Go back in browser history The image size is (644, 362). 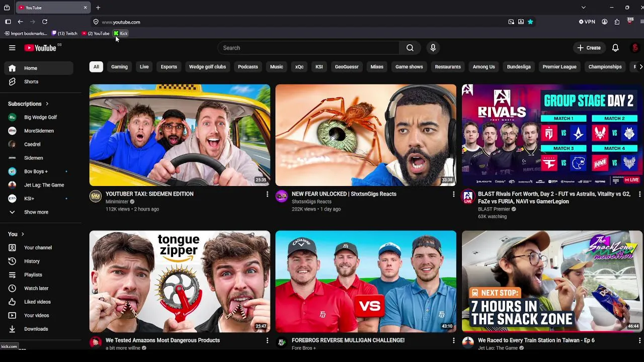(20, 22)
